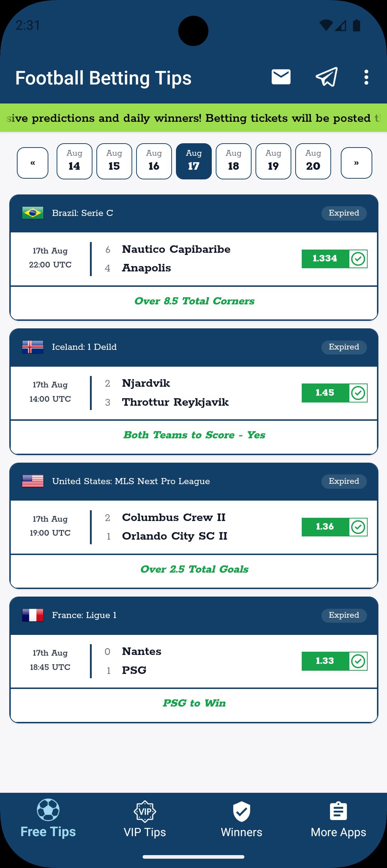387x868 pixels.
Task: Tap the checkmark beside odds 1.334
Action: coord(358,259)
